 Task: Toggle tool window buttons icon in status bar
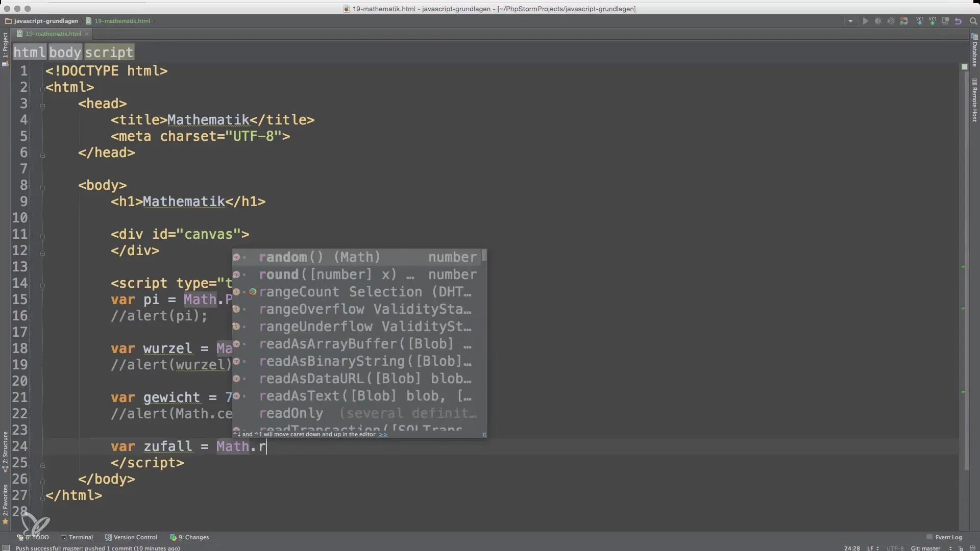pyautogui.click(x=6, y=548)
